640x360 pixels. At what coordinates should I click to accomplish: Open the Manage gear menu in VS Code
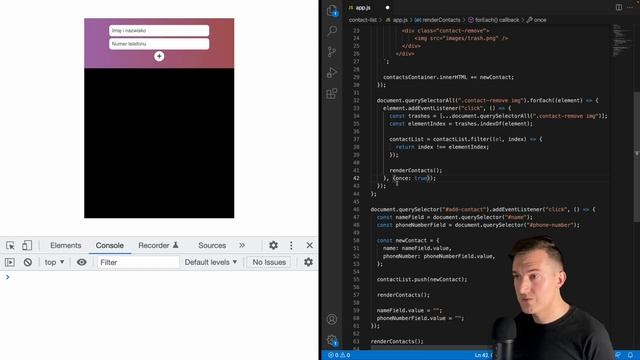click(x=332, y=340)
